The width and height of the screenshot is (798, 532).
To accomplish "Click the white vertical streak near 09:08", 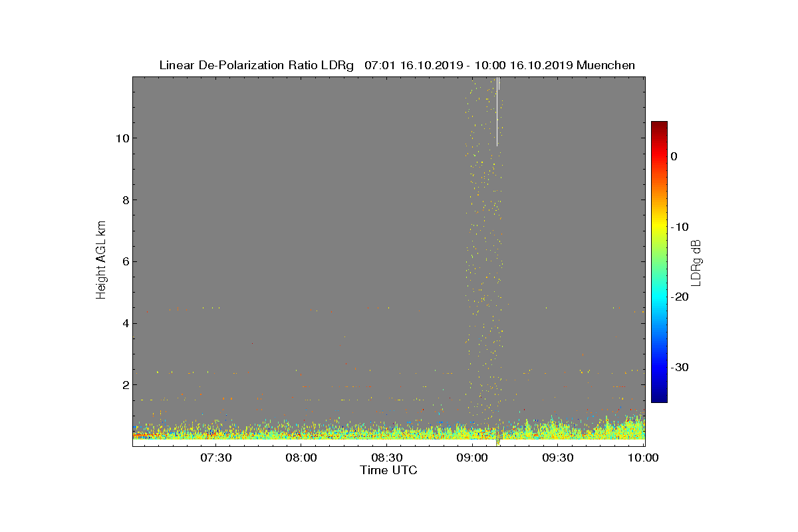I will [x=497, y=112].
